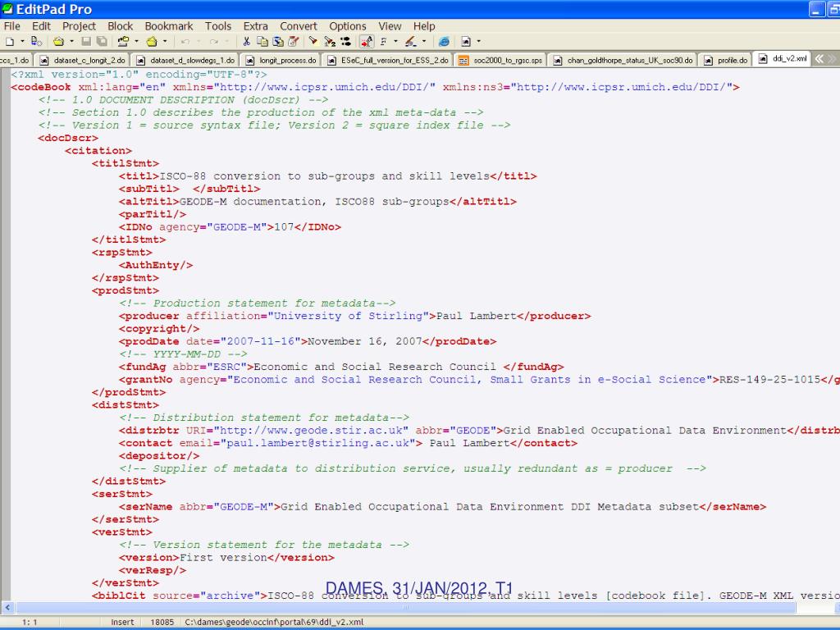
Task: Open the Tools menu
Action: coord(218,25)
